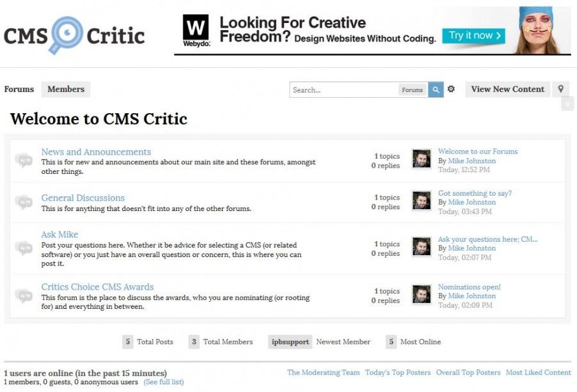Open Mike Johnston avatar in News row
Screen dimensions: 577x392
pos(422,159)
